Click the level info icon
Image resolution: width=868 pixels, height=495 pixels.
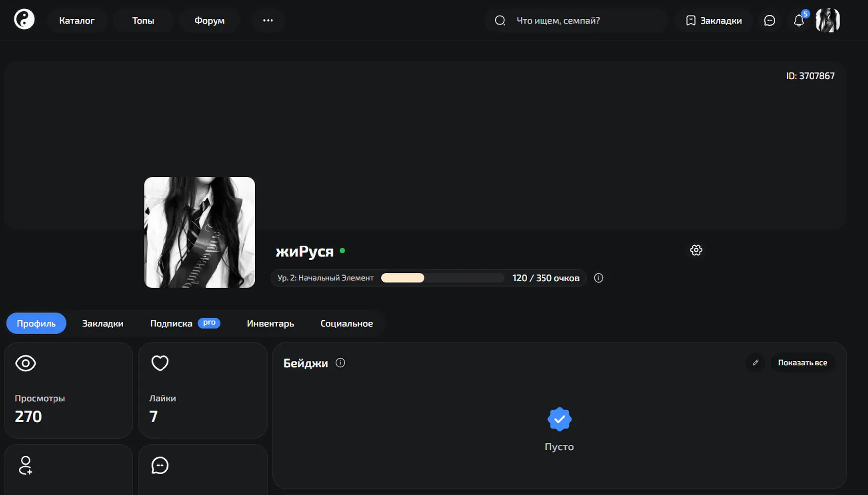coord(598,278)
